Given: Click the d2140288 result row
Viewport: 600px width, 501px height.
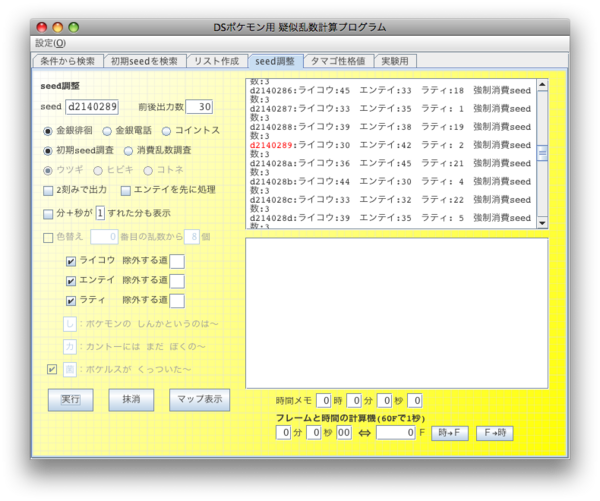Looking at the screenshot, I should click(x=390, y=127).
